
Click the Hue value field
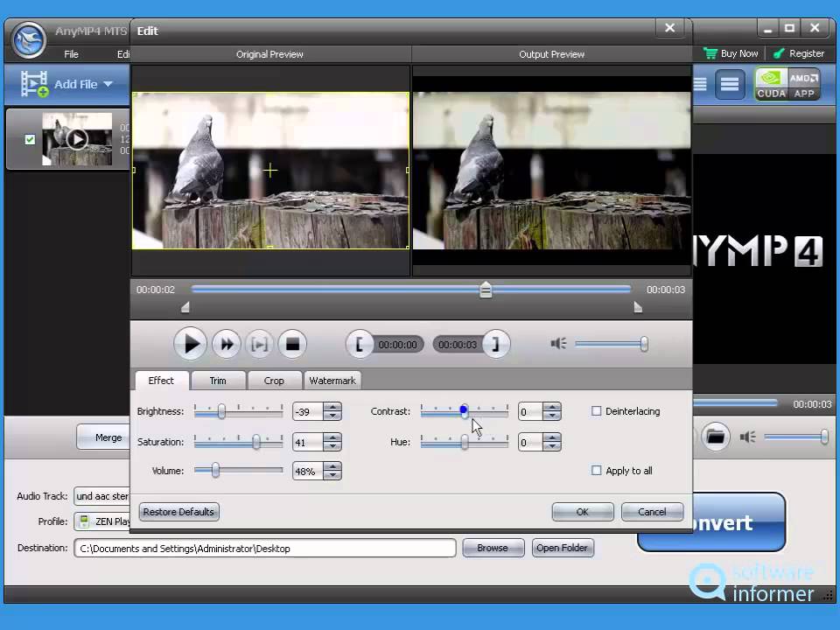pyautogui.click(x=530, y=443)
